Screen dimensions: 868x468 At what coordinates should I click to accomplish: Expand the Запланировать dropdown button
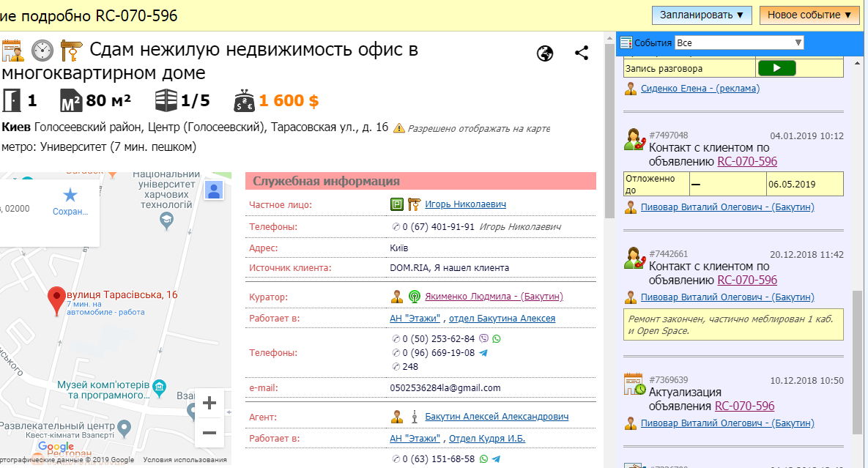point(701,15)
